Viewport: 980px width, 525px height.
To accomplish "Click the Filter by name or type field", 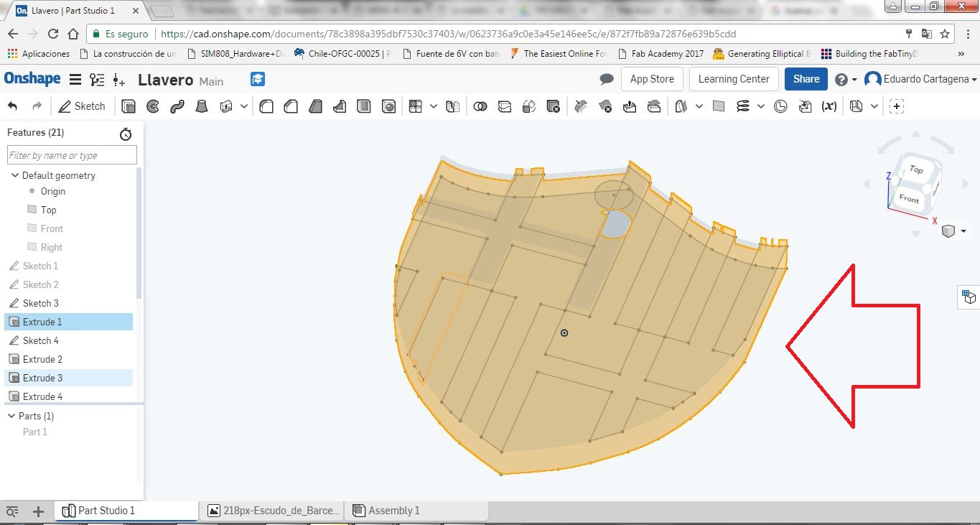I will 72,155.
